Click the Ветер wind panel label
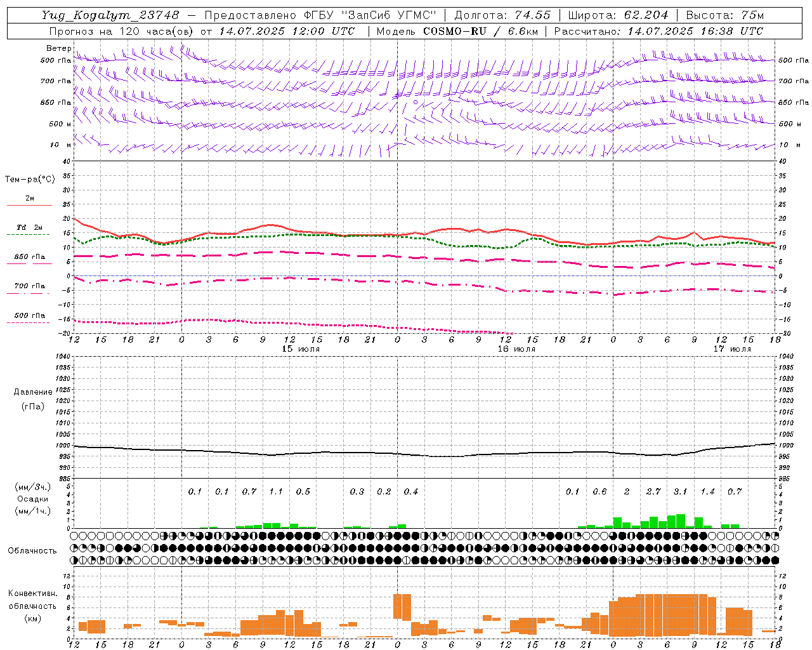812x650 pixels. pos(59,48)
